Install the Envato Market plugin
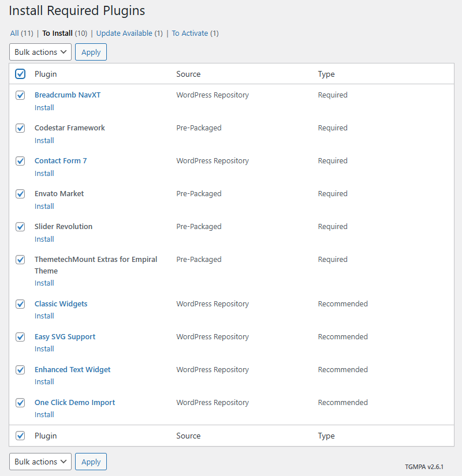Viewport: 462px width, 476px height. pos(44,206)
